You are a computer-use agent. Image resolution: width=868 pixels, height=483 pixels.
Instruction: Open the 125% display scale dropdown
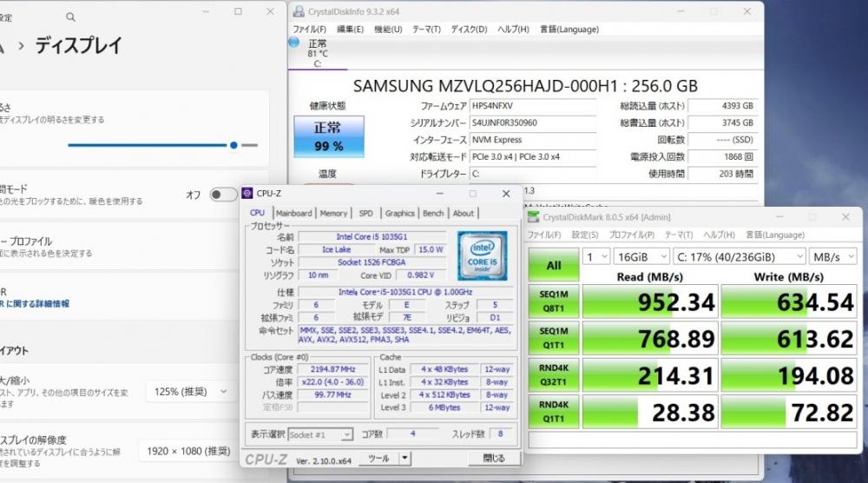tap(190, 392)
